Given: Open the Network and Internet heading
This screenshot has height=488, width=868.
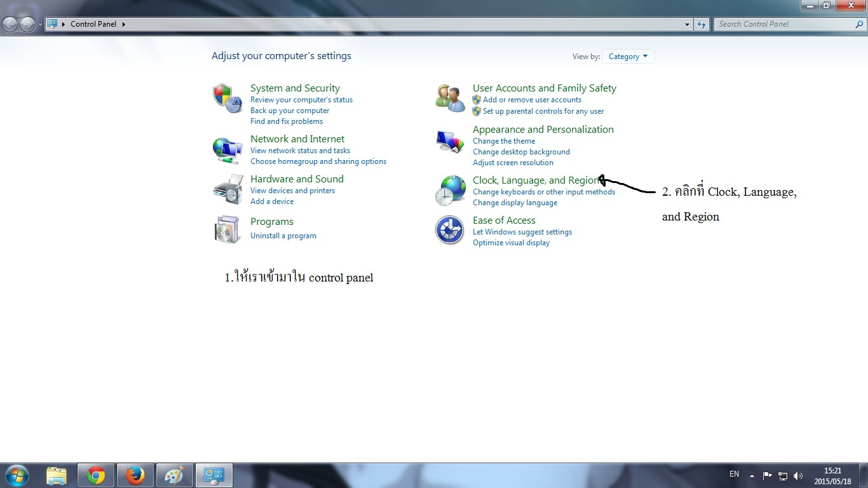Looking at the screenshot, I should pos(297,139).
